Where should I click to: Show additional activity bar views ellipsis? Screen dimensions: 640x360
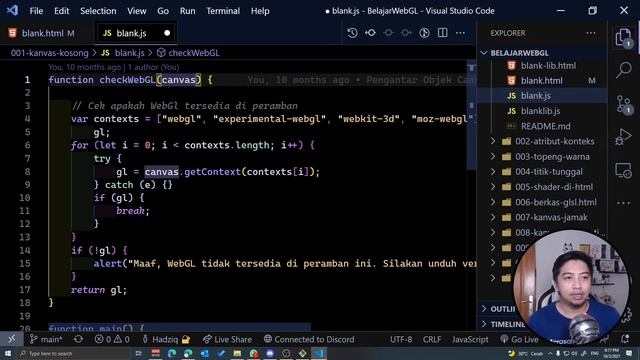click(623, 203)
